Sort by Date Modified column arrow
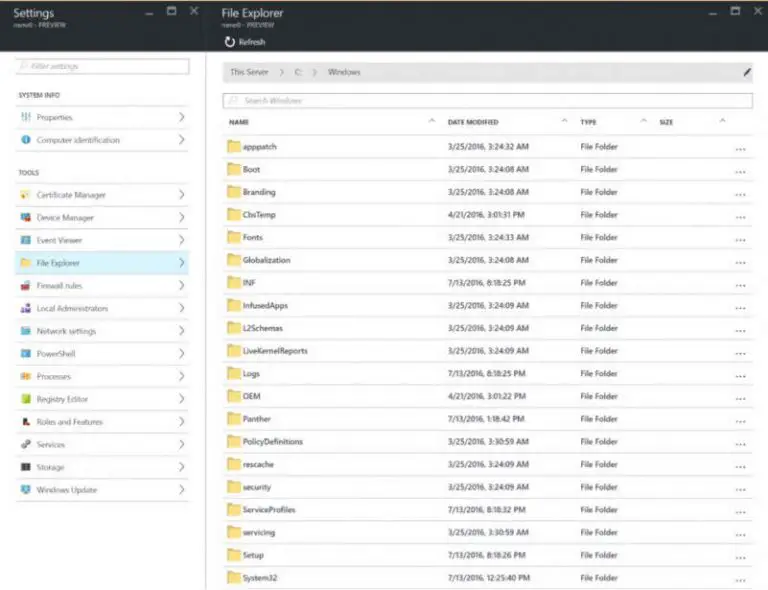Screen dimensions: 768x590 (564, 122)
